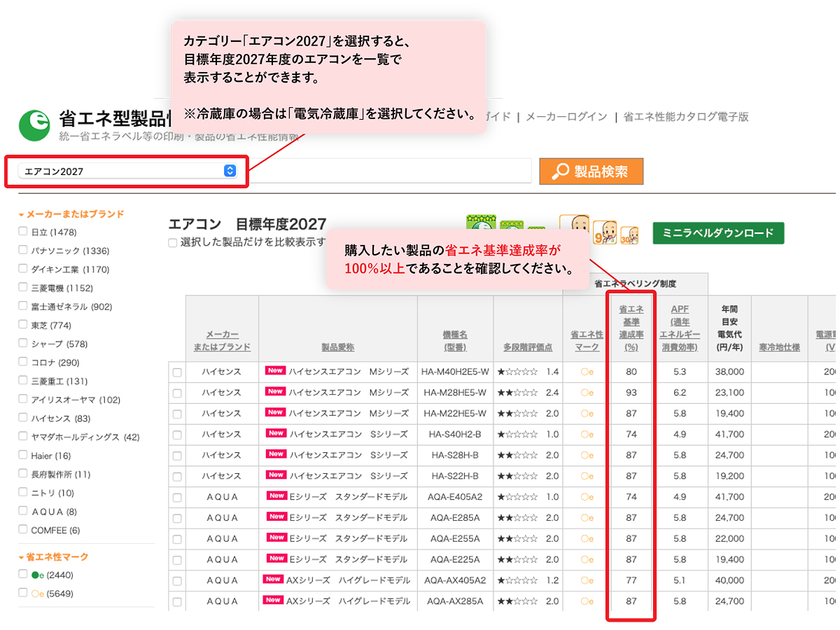The width and height of the screenshot is (840, 630).
Task: Click the 製品検索 search button
Action: [591, 171]
